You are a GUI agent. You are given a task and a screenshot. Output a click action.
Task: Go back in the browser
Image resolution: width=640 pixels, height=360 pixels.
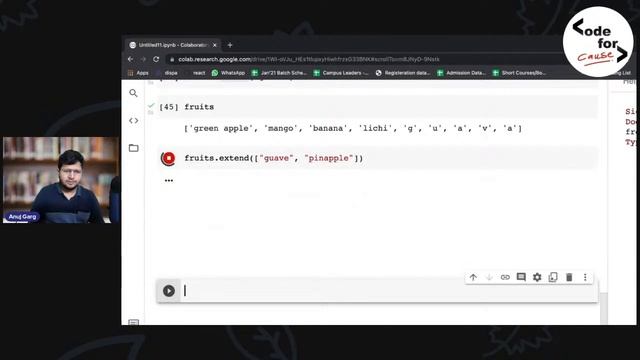coord(130,59)
